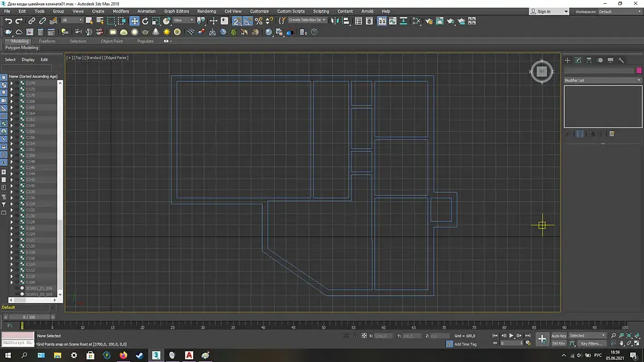Toggle the 2.5D Snaps button
644x362 pixels.
(237, 21)
